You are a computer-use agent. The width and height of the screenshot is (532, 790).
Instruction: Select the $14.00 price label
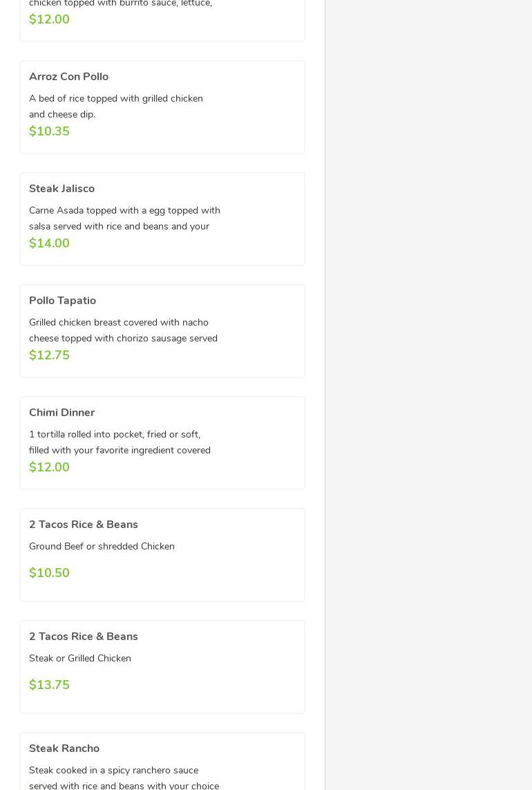[x=49, y=243]
